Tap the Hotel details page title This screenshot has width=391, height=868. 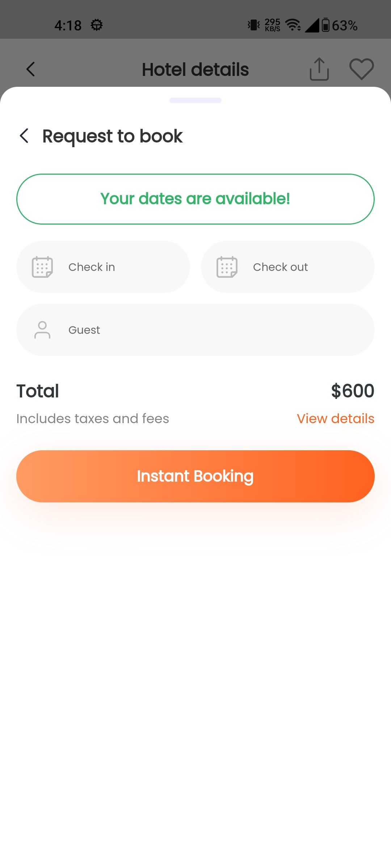click(x=195, y=69)
